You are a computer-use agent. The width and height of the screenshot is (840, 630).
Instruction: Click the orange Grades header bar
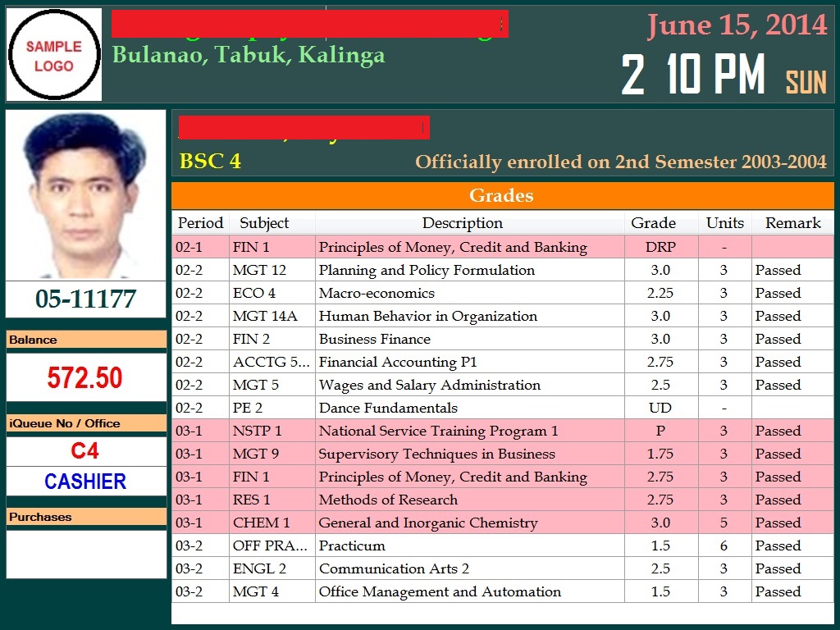(501, 195)
